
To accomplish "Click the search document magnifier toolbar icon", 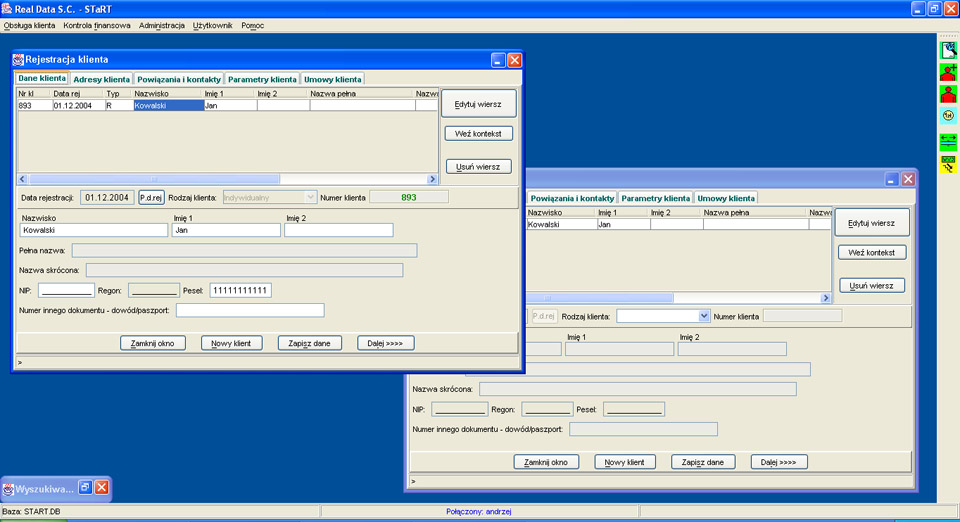I will pos(947,49).
